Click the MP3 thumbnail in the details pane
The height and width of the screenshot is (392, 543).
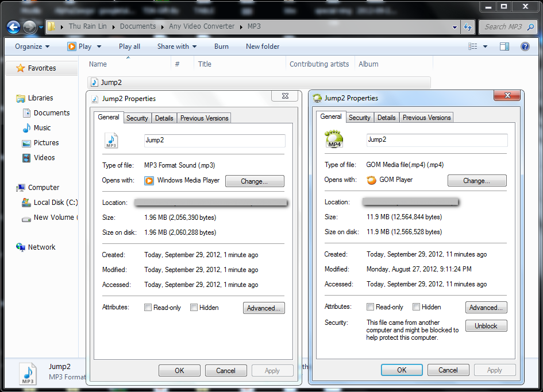(28, 374)
